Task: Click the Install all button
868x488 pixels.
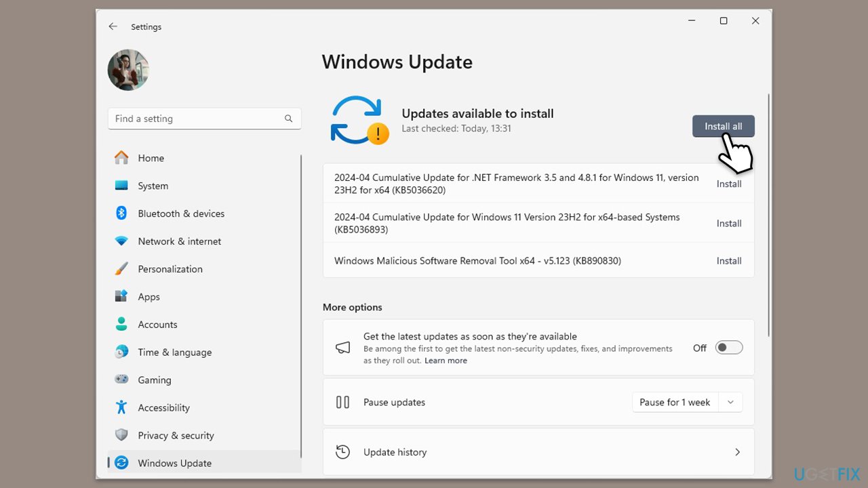Action: coord(723,126)
